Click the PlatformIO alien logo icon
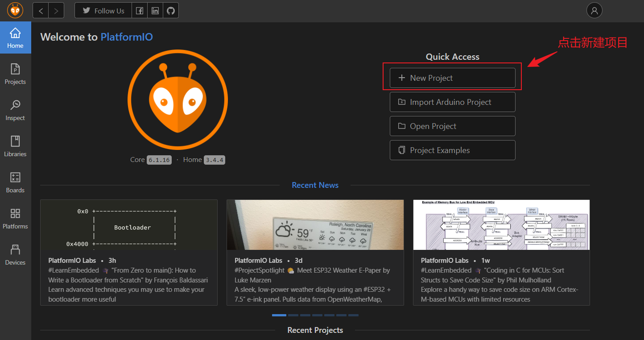Viewport: 644px width, 340px height. pos(15,10)
